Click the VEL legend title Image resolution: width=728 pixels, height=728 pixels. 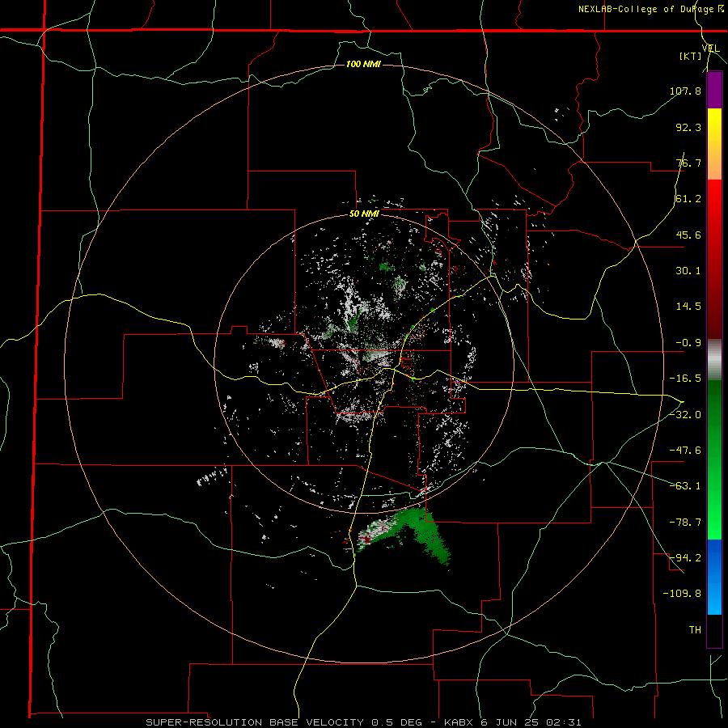710,48
